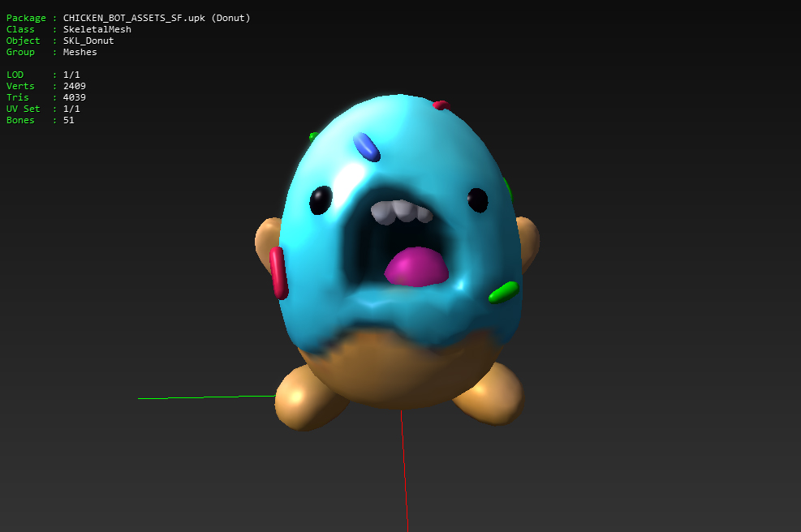801x532 pixels.
Task: Click the long red sprinkle
Action: 278,272
